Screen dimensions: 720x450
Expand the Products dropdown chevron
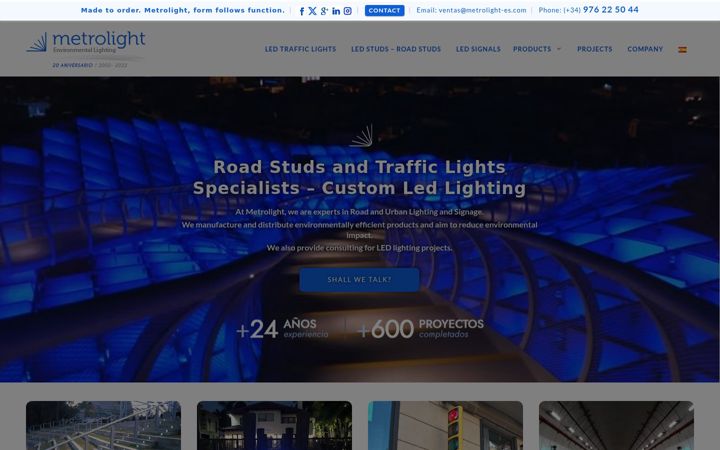coord(559,49)
